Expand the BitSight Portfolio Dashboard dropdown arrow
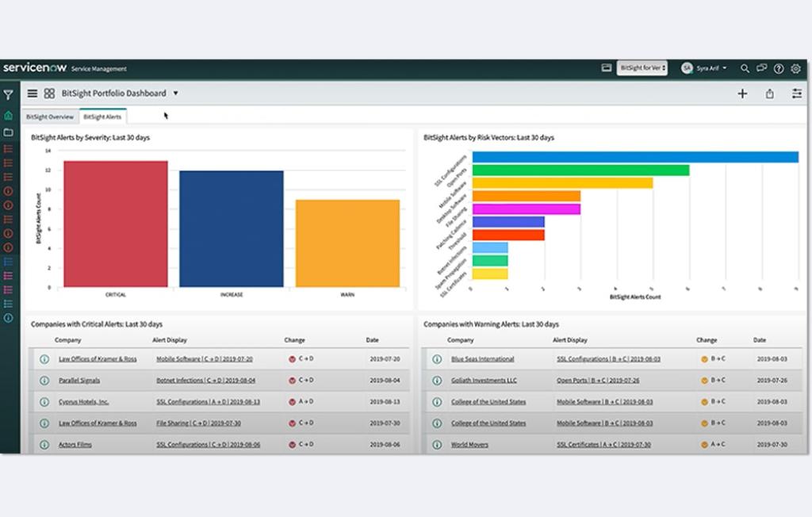The image size is (812, 517). pyautogui.click(x=176, y=94)
